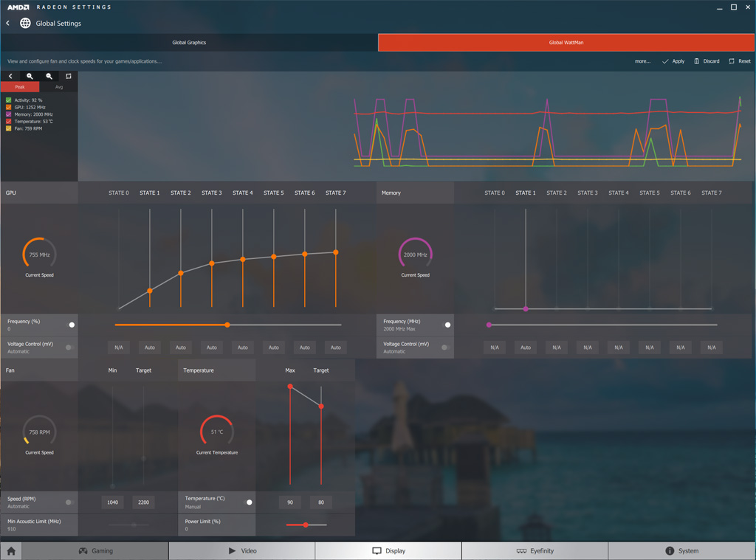
Task: Click GPU State 1 Auto voltage button
Action: pyautogui.click(x=150, y=348)
